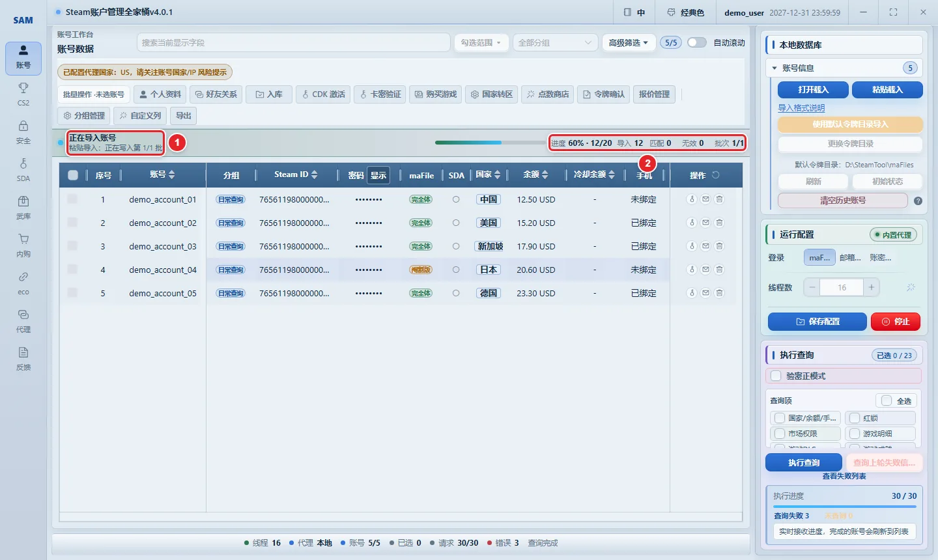938x560 pixels.
Task: Open the 高级筛选 advanced filter dropdown
Action: (x=629, y=42)
